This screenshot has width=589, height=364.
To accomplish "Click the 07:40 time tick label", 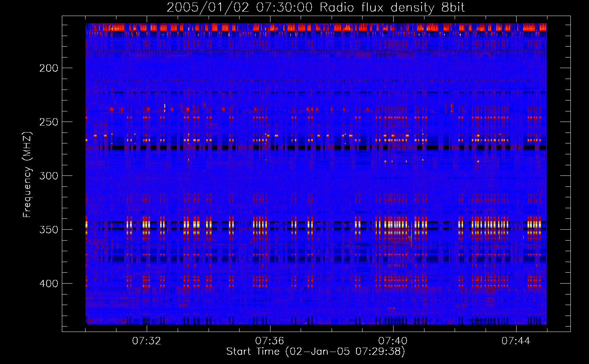I will pos(393,341).
